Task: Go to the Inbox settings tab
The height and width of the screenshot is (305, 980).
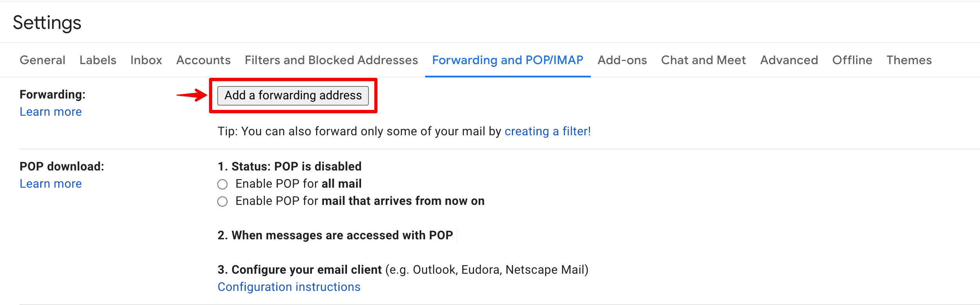Action: coord(146,60)
